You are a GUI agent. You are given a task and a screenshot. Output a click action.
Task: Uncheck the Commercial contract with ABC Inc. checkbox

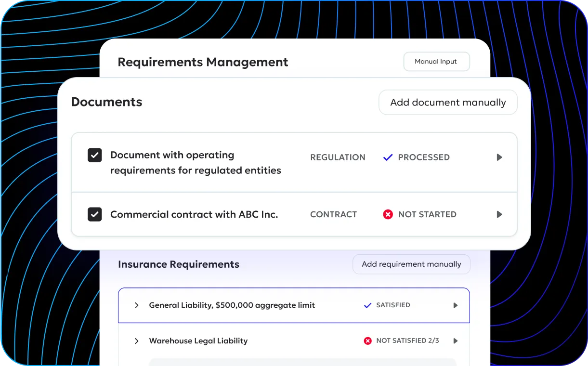pyautogui.click(x=95, y=214)
